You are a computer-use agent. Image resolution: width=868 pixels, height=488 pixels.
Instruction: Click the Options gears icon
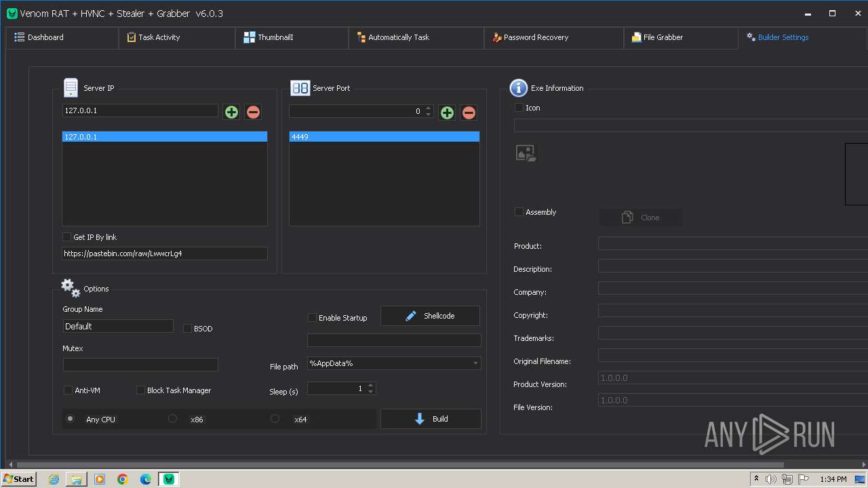pyautogui.click(x=71, y=288)
